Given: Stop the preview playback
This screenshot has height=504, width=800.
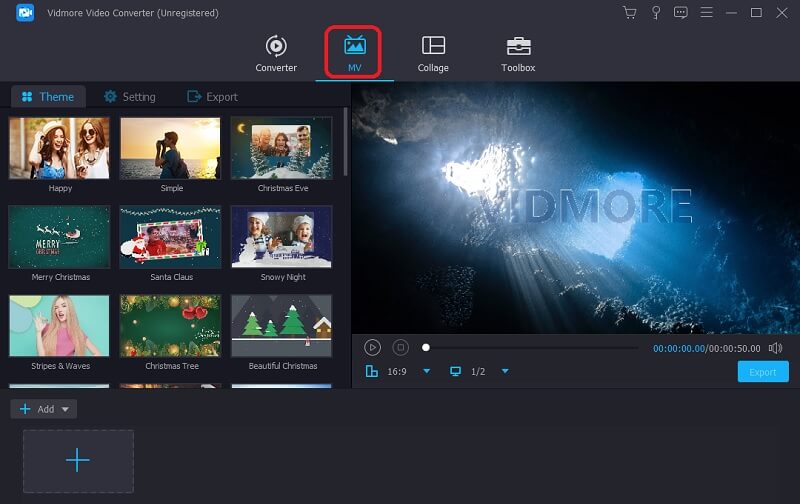Looking at the screenshot, I should tap(400, 348).
